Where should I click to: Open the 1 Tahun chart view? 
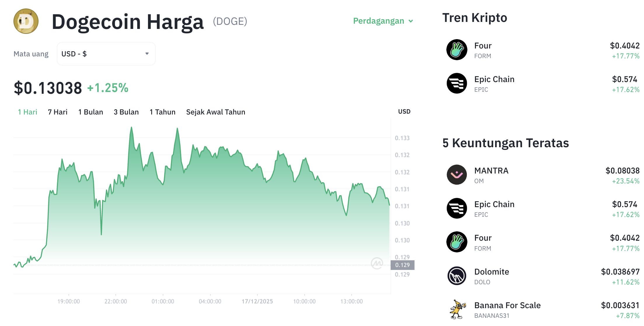(x=162, y=112)
